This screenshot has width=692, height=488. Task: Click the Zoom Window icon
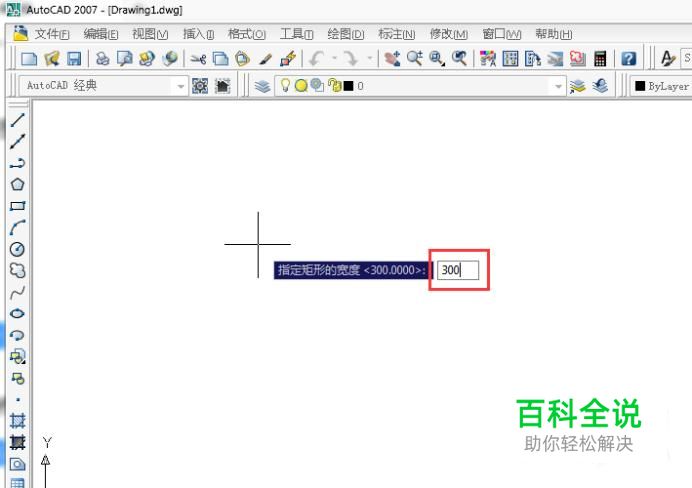[437, 58]
